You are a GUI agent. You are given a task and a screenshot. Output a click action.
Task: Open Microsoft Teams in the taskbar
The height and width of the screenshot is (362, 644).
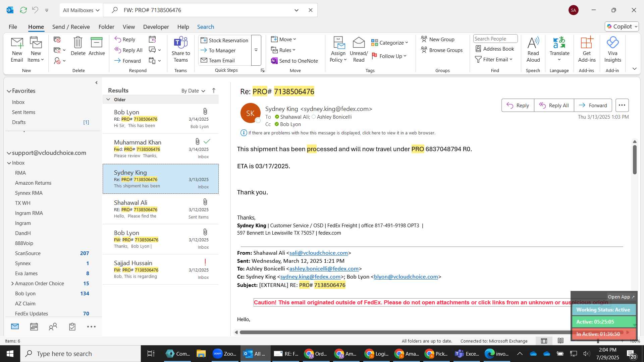click(x=467, y=354)
